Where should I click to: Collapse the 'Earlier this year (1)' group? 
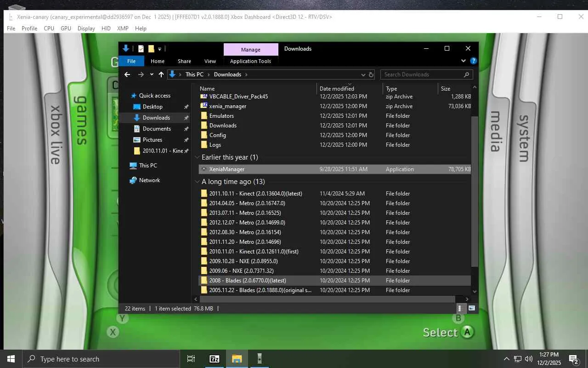click(198, 157)
